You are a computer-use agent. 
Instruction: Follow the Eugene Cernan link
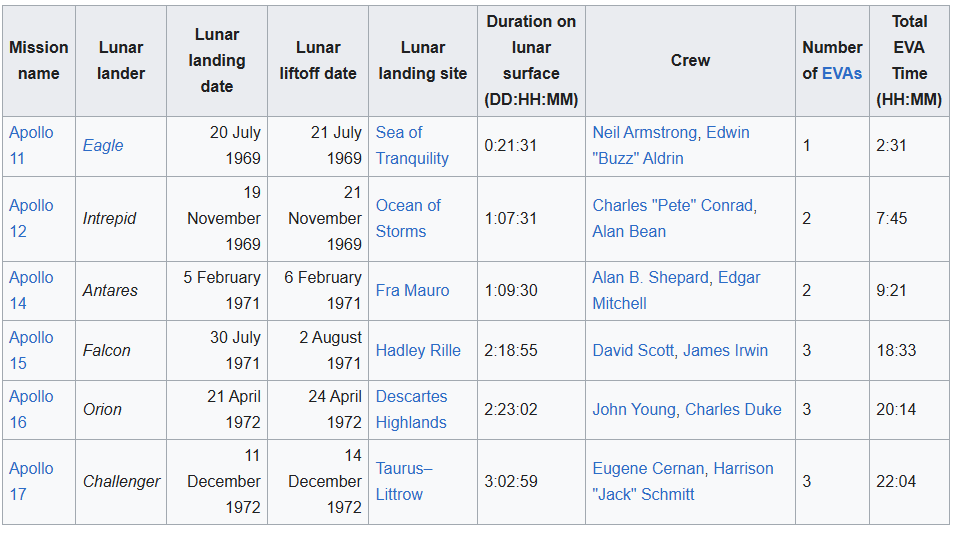tap(650, 468)
